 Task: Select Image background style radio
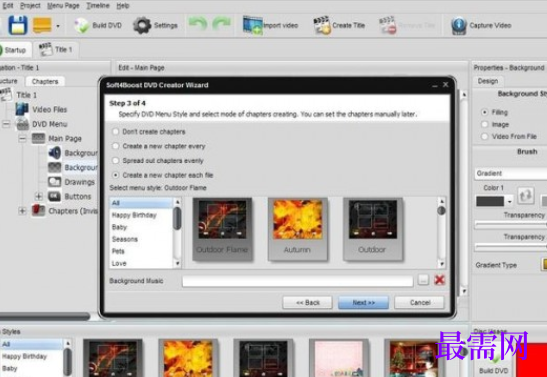pos(484,125)
